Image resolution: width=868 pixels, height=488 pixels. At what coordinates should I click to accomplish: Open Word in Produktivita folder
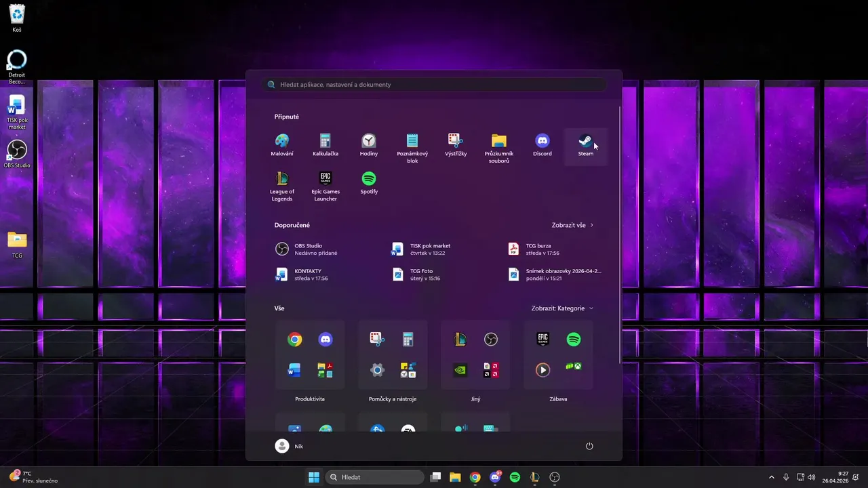tap(294, 370)
